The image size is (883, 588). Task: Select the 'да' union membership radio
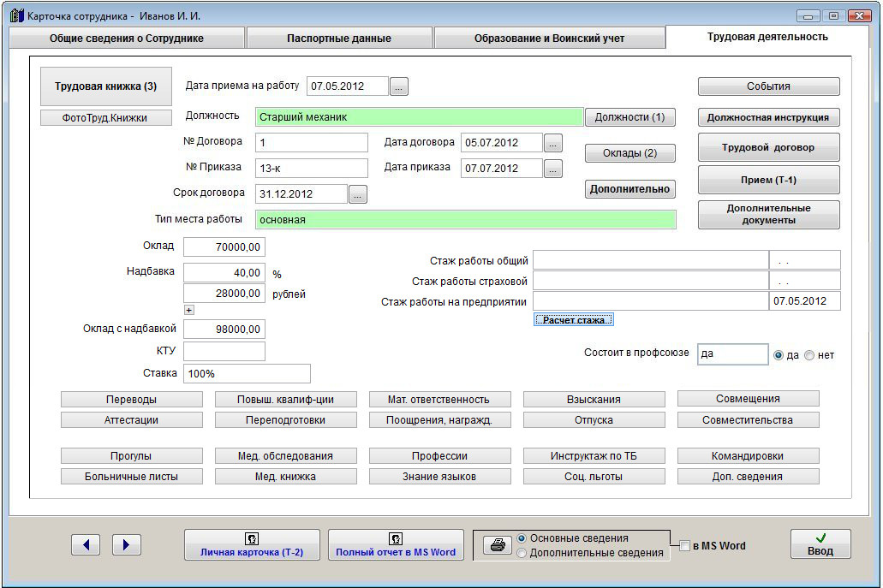[x=779, y=355]
